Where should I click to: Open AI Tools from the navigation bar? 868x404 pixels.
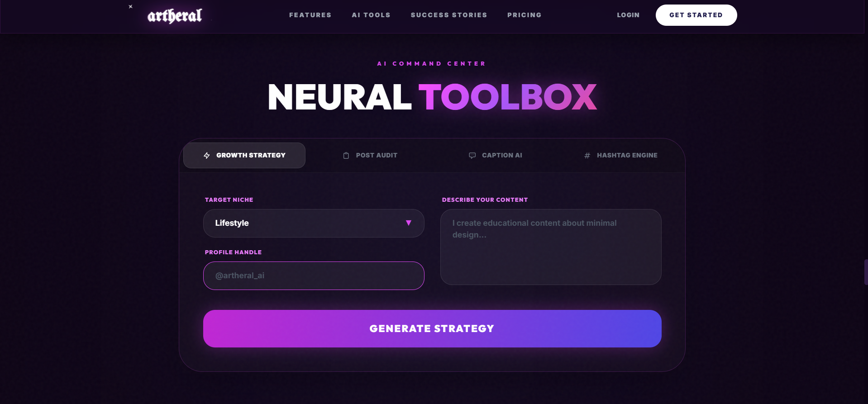[371, 15]
